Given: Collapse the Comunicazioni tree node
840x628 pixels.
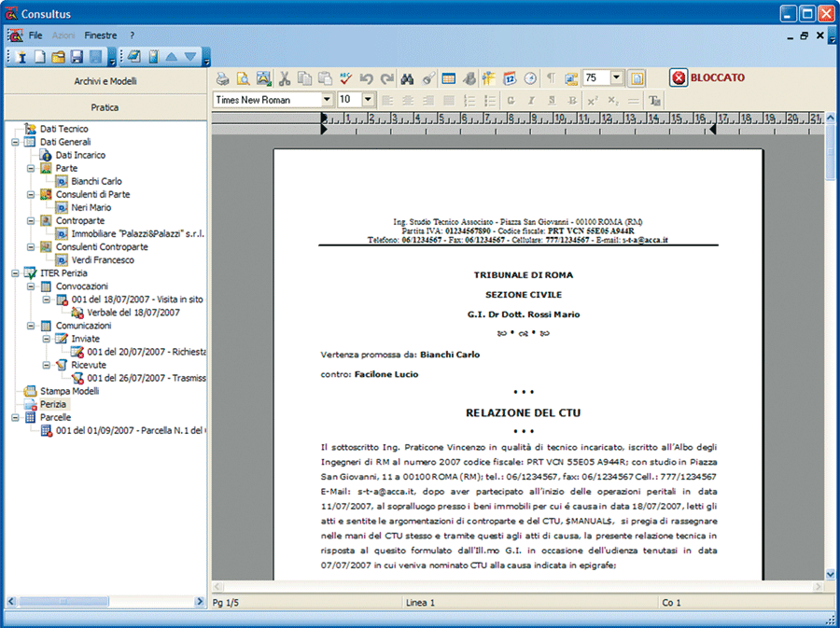Looking at the screenshot, I should [31, 326].
